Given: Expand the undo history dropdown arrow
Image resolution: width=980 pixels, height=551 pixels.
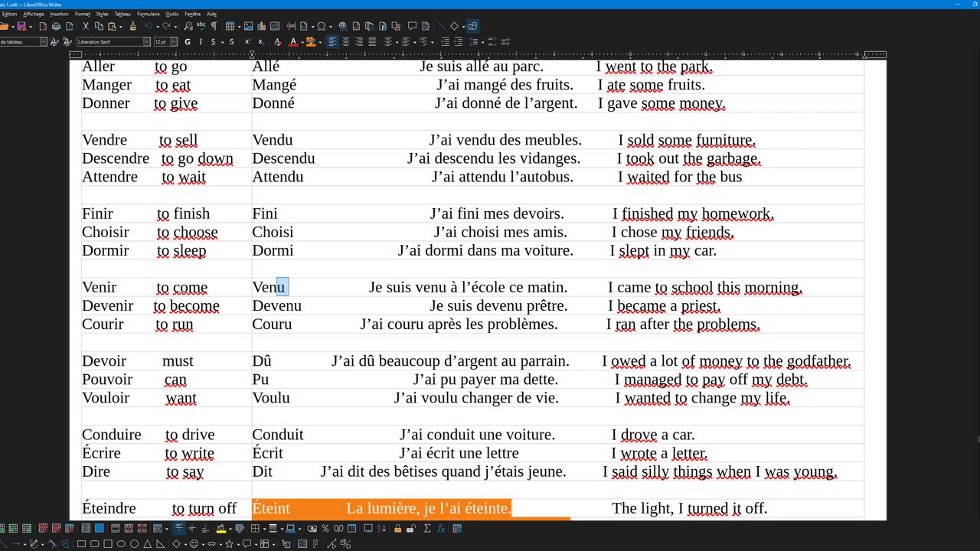Looking at the screenshot, I should point(157,26).
